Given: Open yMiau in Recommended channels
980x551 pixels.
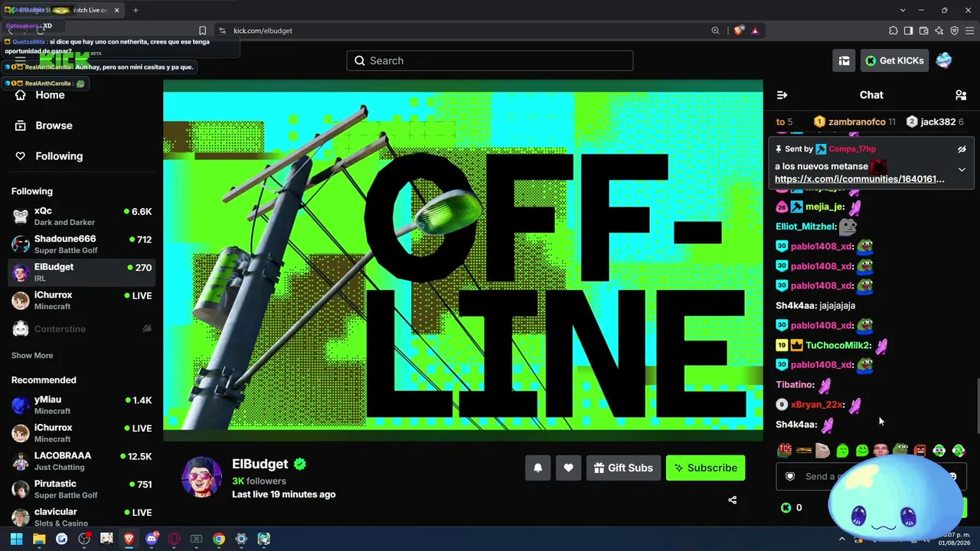Looking at the screenshot, I should click(81, 405).
